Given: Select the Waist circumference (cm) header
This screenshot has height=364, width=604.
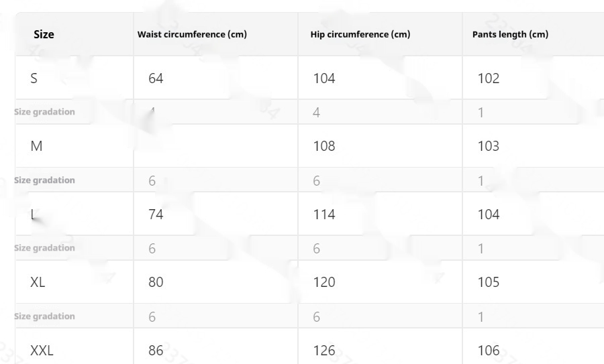Looking at the screenshot, I should (x=192, y=35).
